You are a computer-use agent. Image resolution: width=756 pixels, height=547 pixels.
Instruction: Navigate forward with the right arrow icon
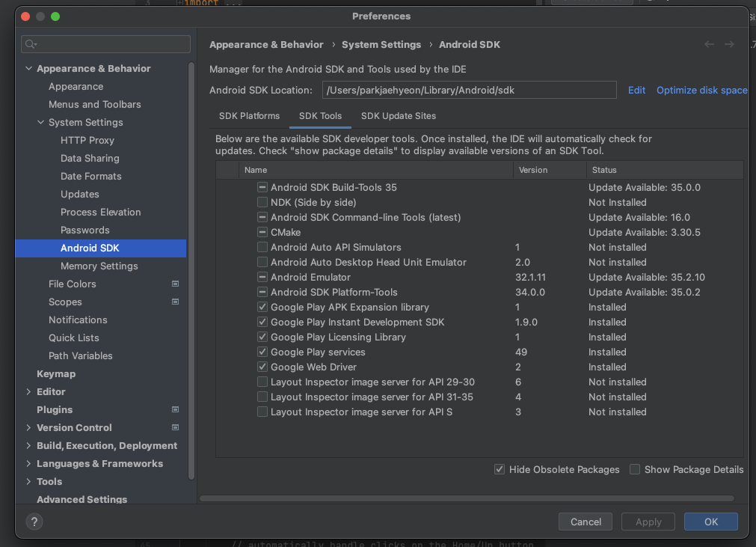click(x=729, y=45)
